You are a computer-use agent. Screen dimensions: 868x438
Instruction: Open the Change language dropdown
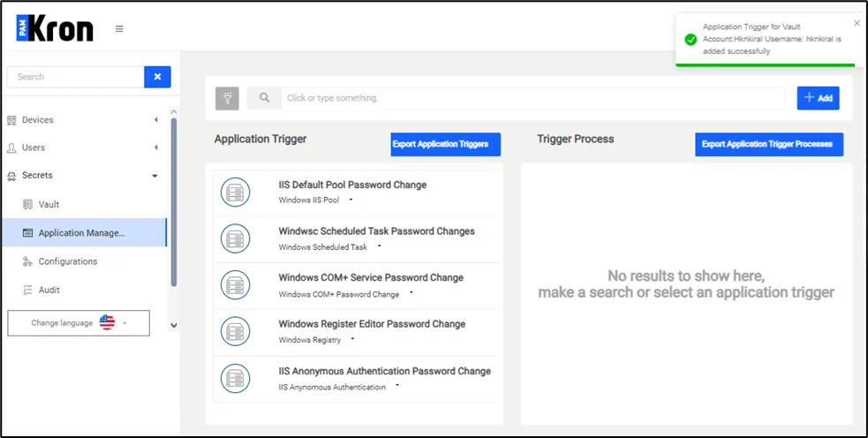[x=79, y=323]
